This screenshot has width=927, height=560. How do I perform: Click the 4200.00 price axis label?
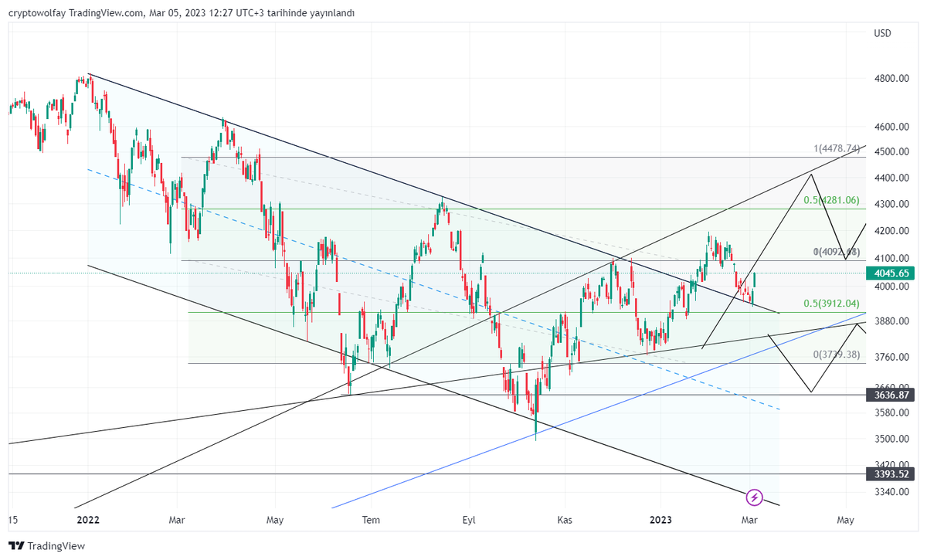[x=891, y=231]
